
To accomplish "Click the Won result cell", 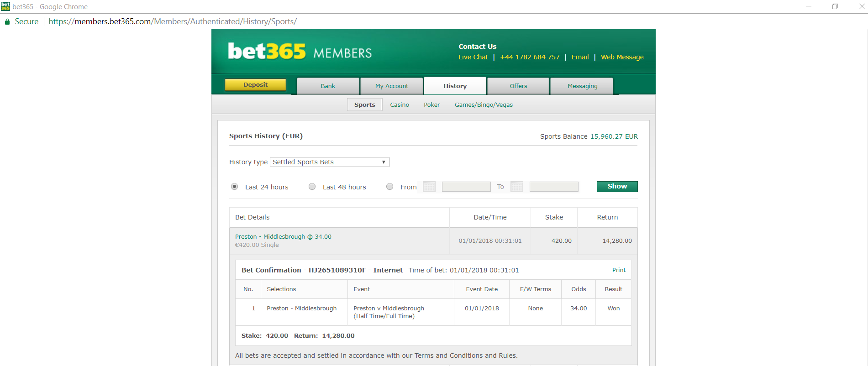I will [x=614, y=312].
